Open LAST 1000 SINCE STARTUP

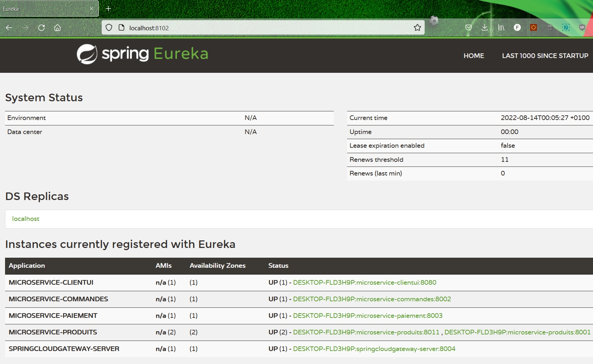pos(545,56)
